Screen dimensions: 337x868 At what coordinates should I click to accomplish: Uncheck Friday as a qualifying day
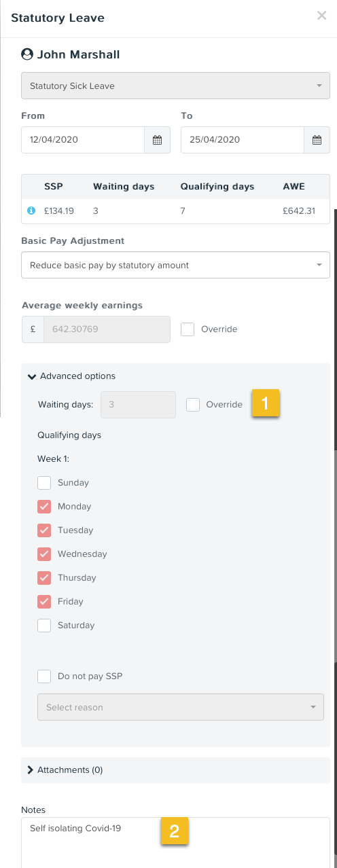(x=44, y=601)
